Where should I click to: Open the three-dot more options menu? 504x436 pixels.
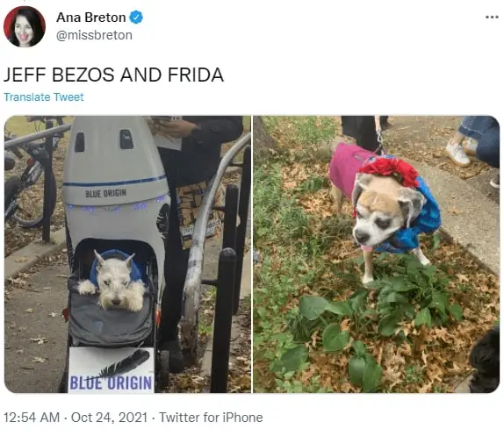click(492, 17)
